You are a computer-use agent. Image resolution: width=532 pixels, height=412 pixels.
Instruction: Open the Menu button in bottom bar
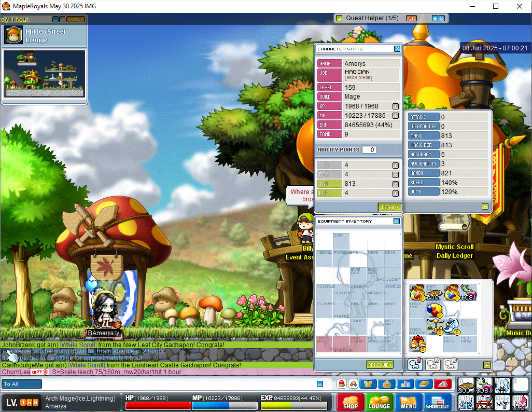pos(409,402)
